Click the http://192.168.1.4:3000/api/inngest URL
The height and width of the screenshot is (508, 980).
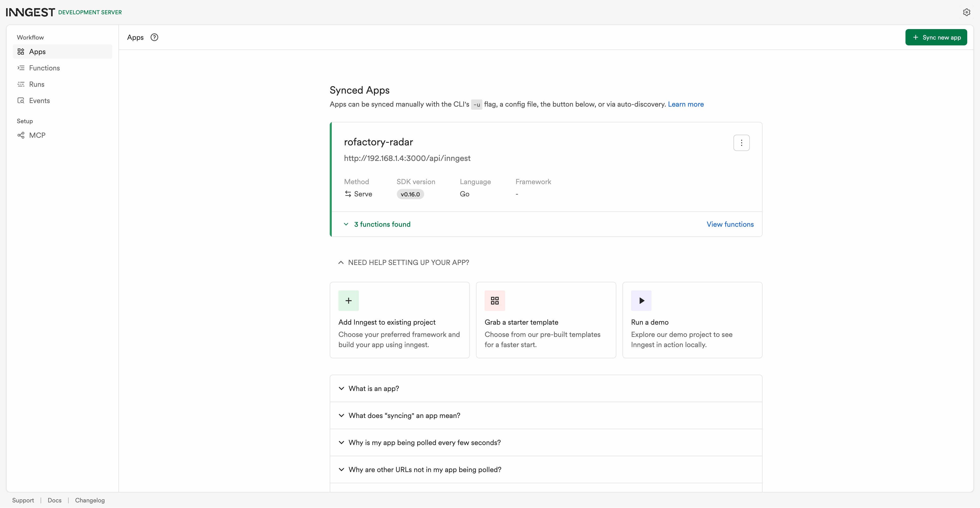click(x=407, y=158)
